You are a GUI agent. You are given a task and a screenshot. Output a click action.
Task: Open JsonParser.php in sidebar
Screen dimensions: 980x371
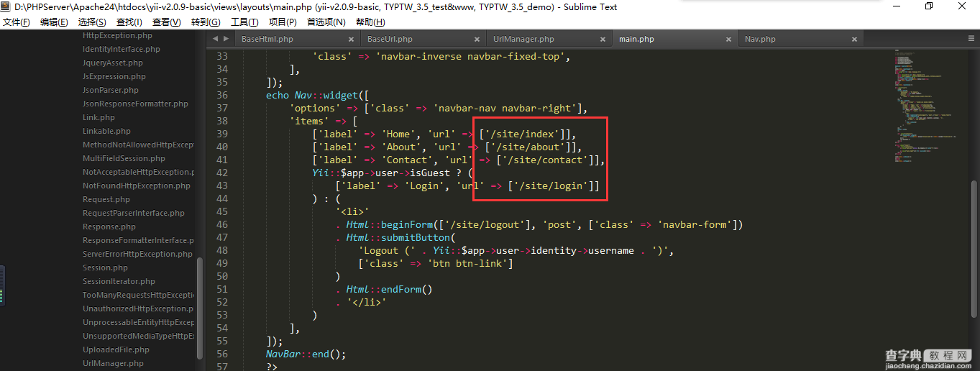coord(111,90)
